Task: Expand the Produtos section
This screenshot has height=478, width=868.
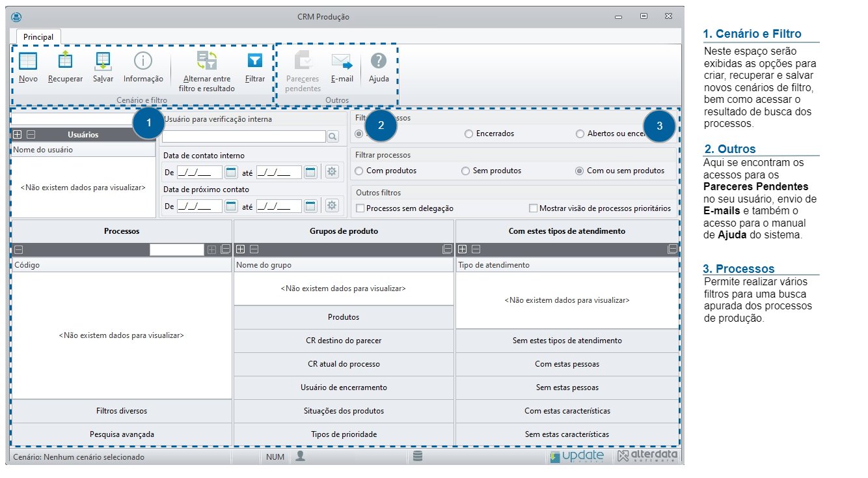Action: pos(344,317)
